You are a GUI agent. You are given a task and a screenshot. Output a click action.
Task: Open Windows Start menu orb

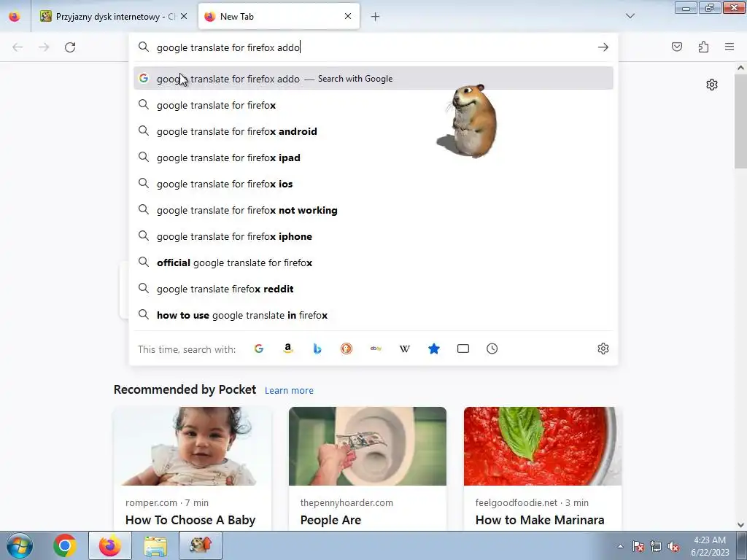pos(19,545)
